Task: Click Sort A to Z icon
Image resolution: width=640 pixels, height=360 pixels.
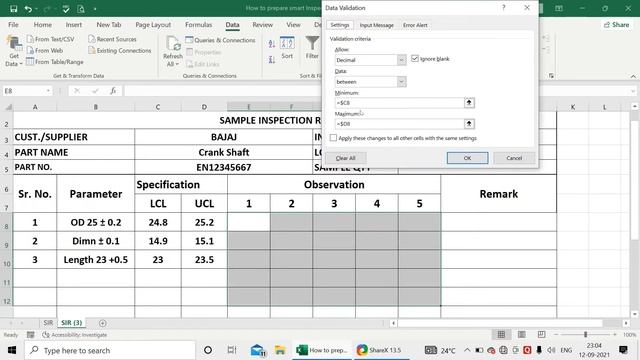Action: click(272, 44)
